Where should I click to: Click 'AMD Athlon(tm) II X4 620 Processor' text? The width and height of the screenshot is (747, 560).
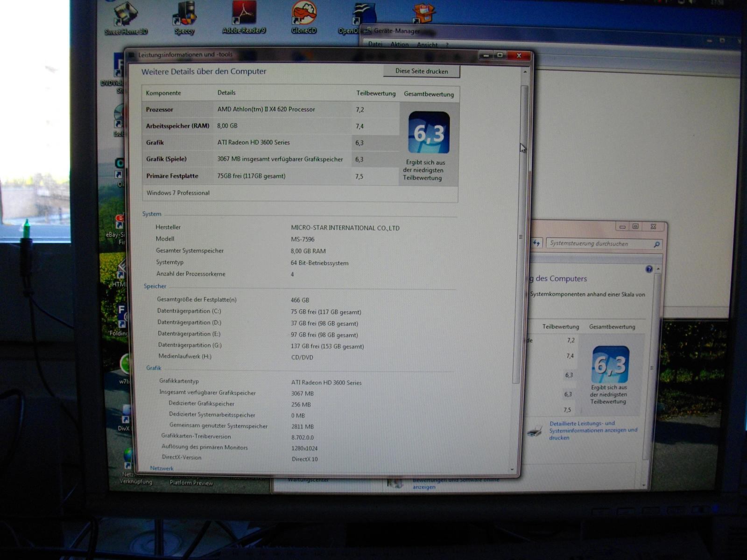[266, 109]
